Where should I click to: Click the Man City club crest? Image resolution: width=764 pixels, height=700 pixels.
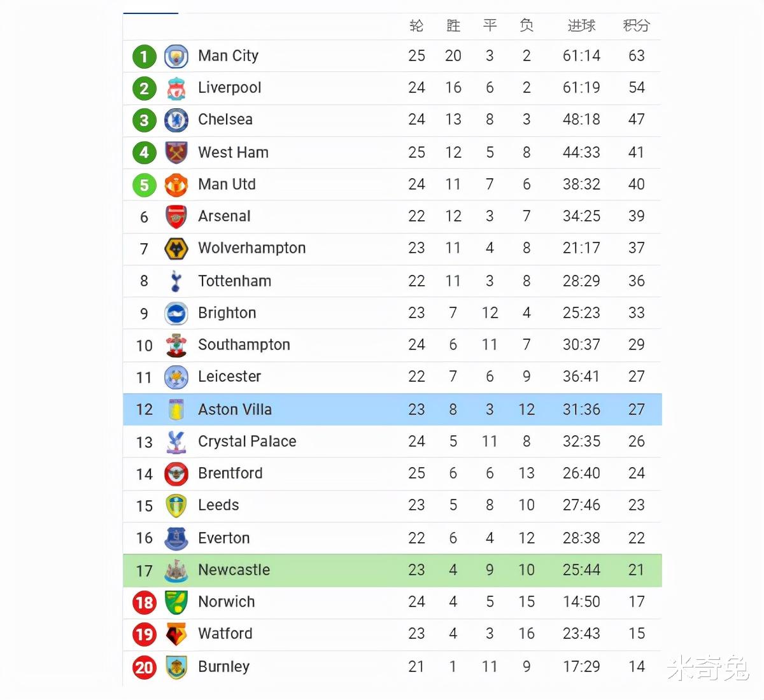pyautogui.click(x=176, y=57)
